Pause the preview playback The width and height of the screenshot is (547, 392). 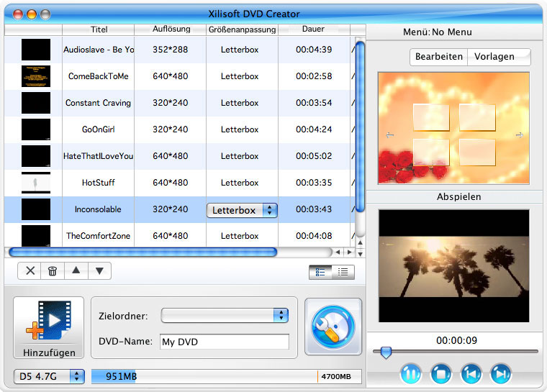(410, 374)
